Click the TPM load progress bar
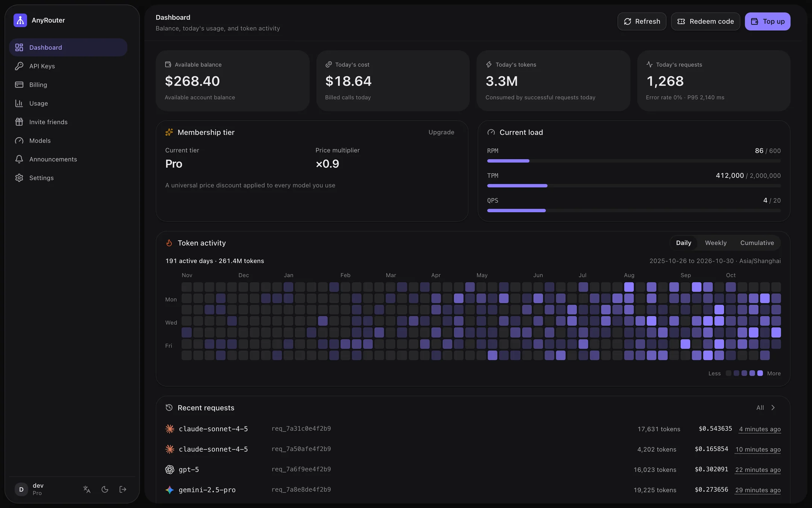This screenshot has height=508, width=812. [x=634, y=186]
